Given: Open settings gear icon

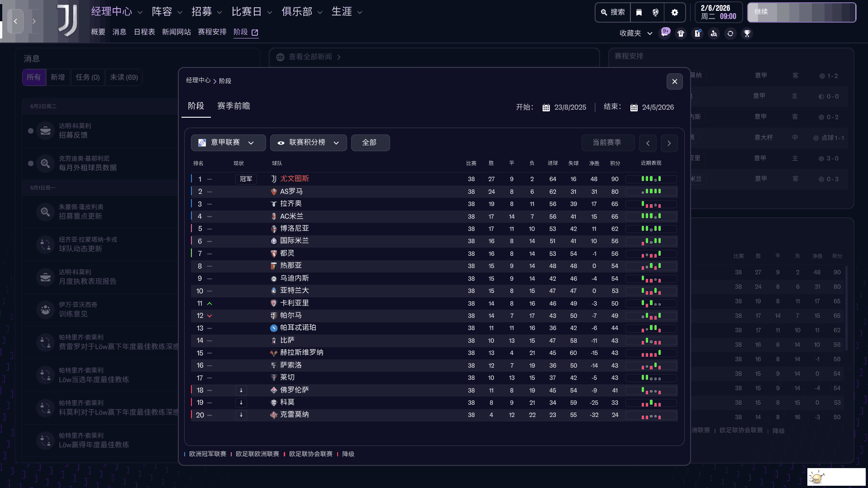Looking at the screenshot, I should [674, 12].
